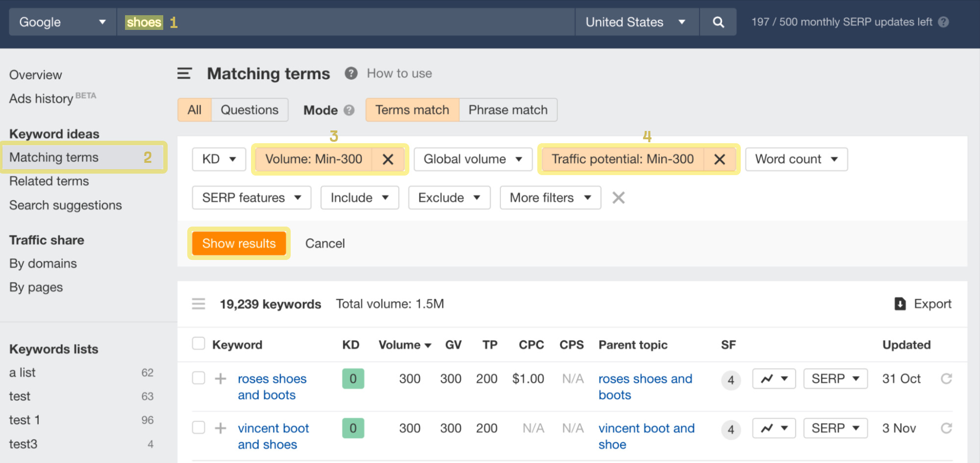Click the hamburger icon beside Matching terms heading

184,73
